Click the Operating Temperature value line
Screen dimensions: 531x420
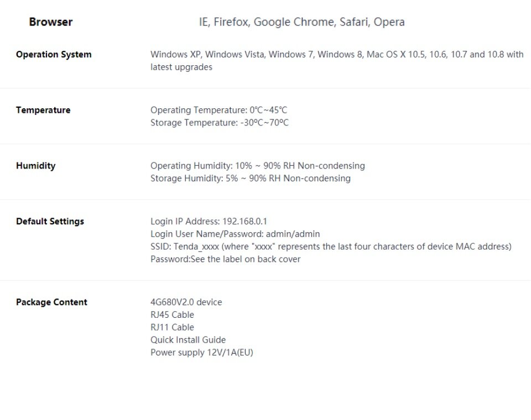click(x=218, y=110)
